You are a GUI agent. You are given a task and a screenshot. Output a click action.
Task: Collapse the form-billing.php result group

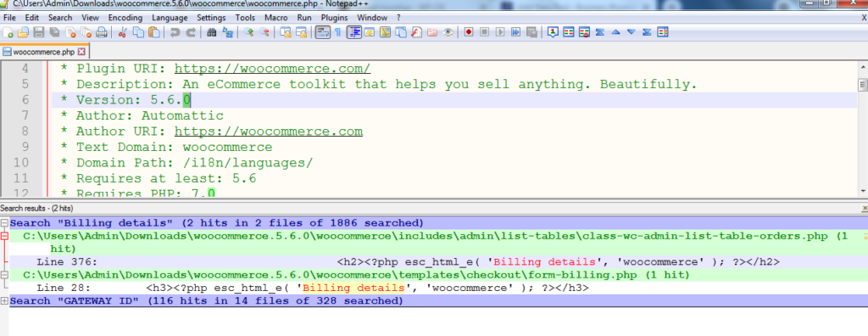[x=4, y=275]
